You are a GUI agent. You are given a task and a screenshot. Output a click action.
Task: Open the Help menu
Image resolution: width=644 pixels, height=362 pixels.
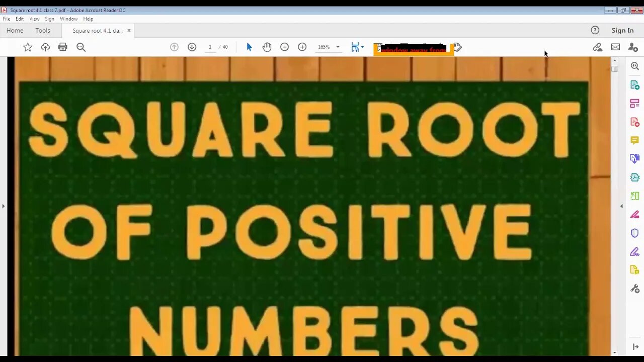coord(88,19)
